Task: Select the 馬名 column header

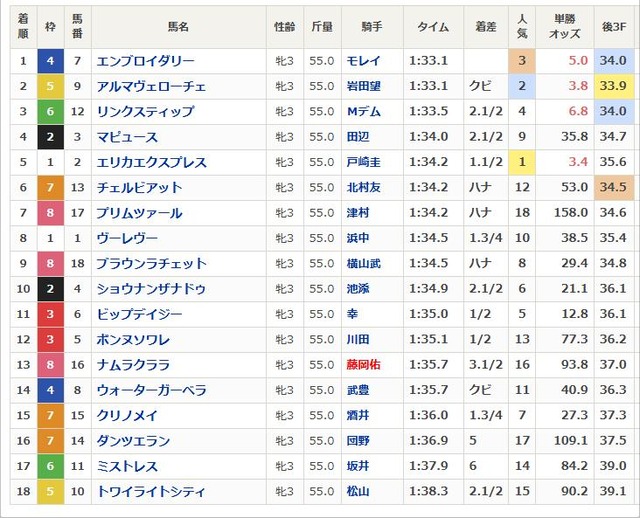Action: coord(179,27)
